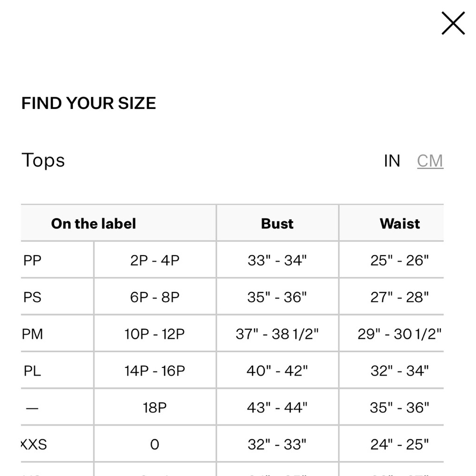Click the underlined CM link
The height and width of the screenshot is (476, 476).
click(x=430, y=161)
